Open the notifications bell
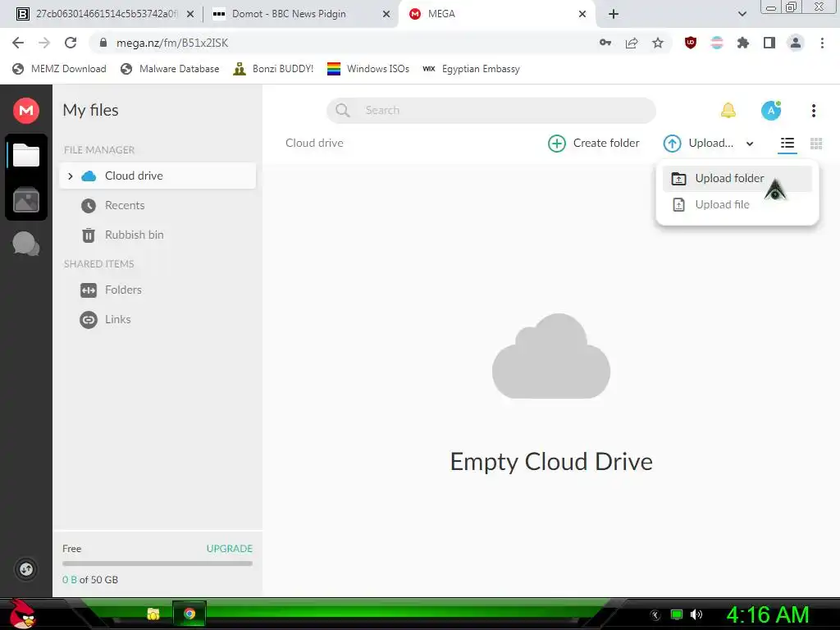 point(728,111)
